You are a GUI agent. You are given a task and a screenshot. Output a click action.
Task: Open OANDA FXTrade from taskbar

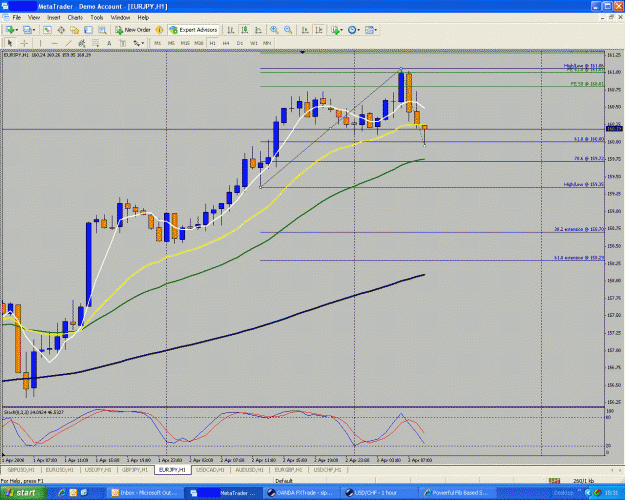click(x=301, y=493)
